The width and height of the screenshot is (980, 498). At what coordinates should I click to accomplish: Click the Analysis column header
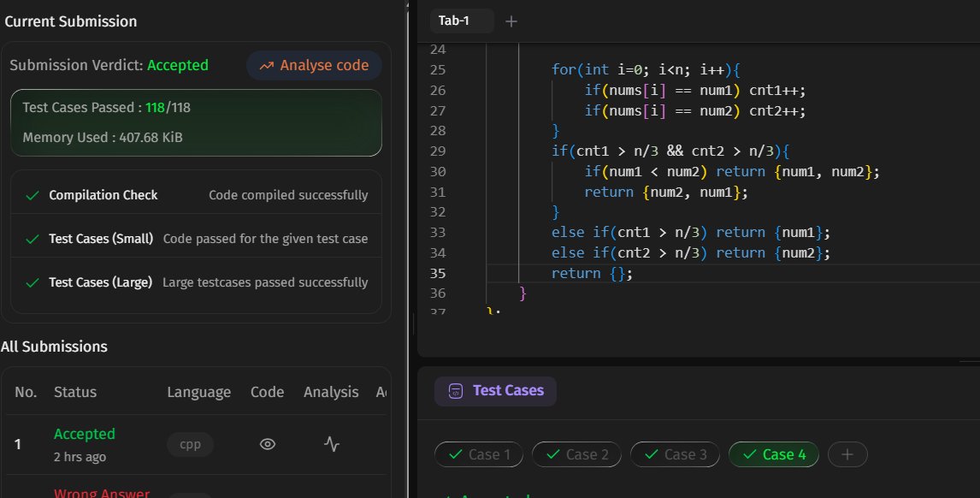(x=331, y=392)
